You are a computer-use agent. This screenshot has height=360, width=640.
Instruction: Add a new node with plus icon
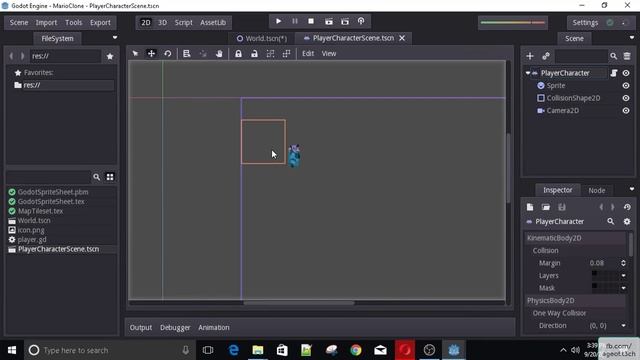tap(530, 56)
